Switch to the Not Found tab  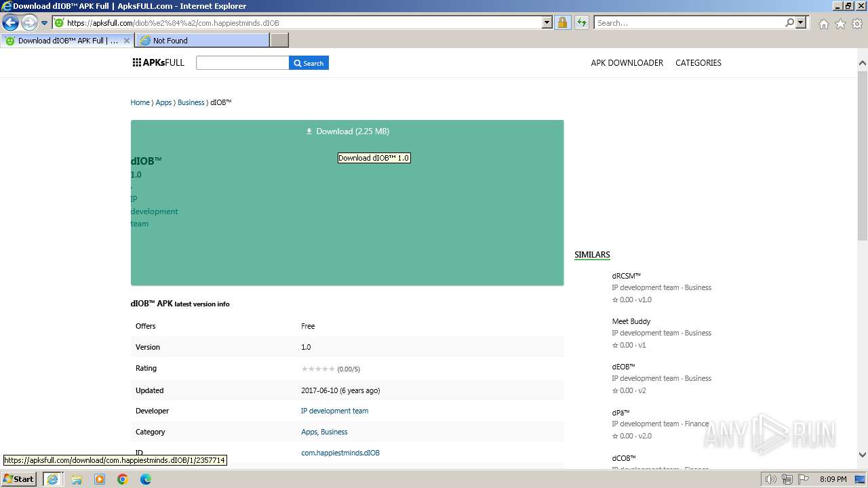point(203,41)
